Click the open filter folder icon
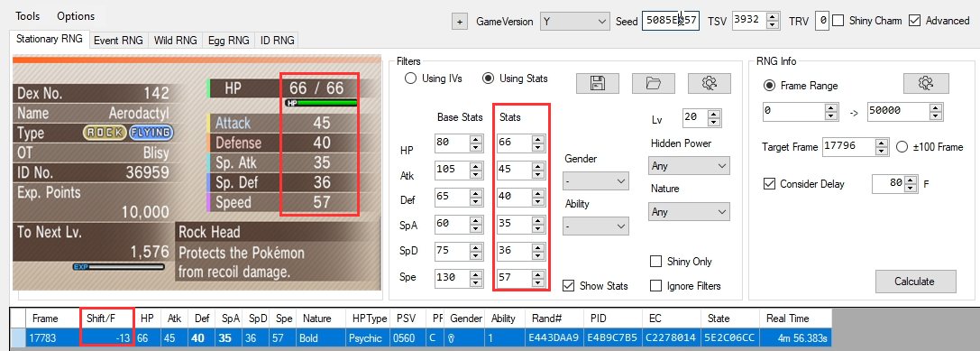 [653, 83]
